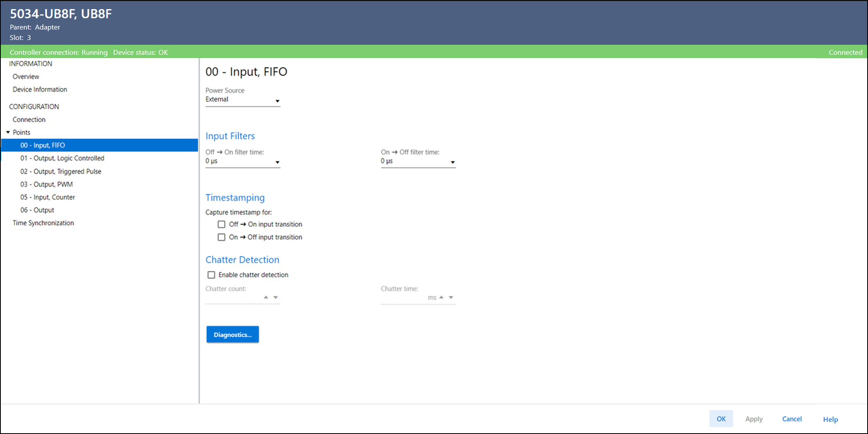
Task: Enable Off to On input transition timestamp
Action: 221,224
